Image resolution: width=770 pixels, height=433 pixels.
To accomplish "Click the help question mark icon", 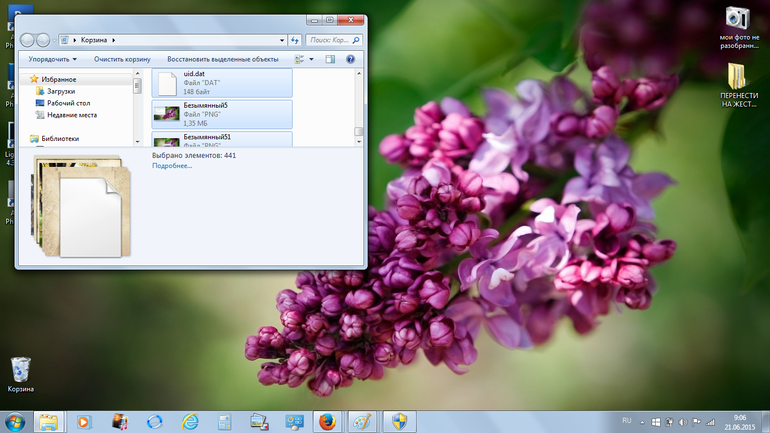I will click(x=351, y=60).
